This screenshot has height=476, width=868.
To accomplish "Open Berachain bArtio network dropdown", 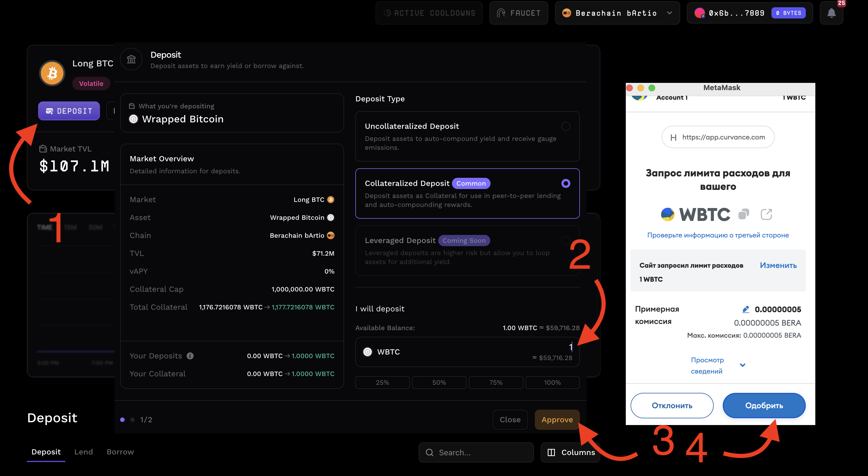I will point(617,13).
